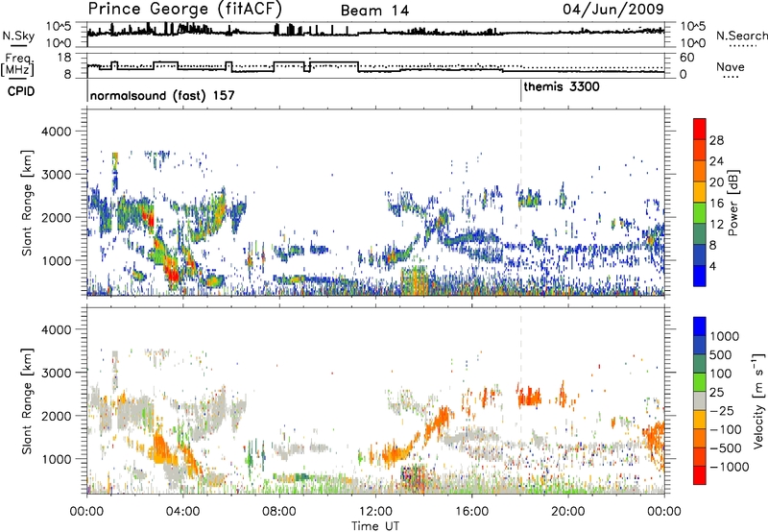Click the themis mode-change dashed line in velocity panel
The height and width of the screenshot is (532, 768).
pyautogui.click(x=520, y=400)
